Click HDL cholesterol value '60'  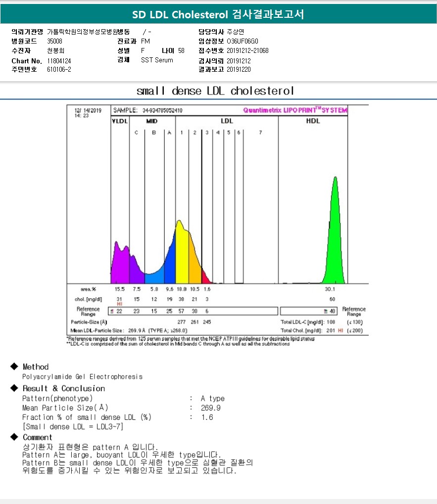[332, 299]
